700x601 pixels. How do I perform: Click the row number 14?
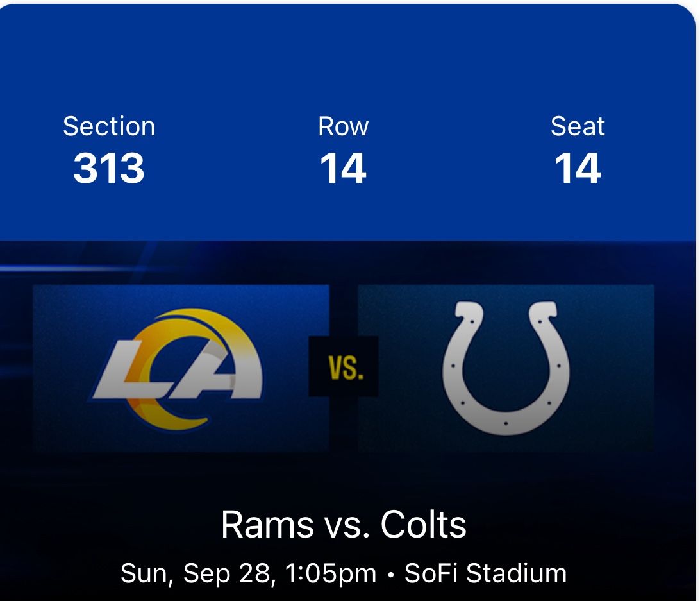pyautogui.click(x=343, y=168)
